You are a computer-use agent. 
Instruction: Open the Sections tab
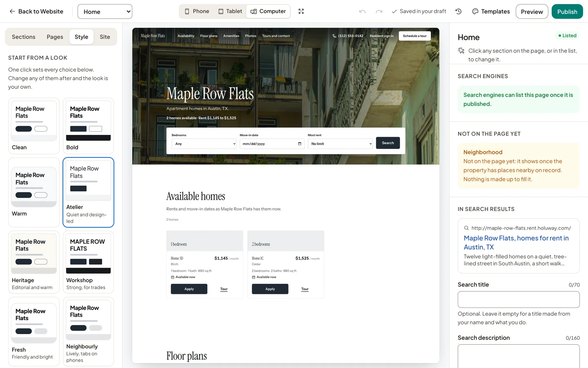tap(24, 37)
